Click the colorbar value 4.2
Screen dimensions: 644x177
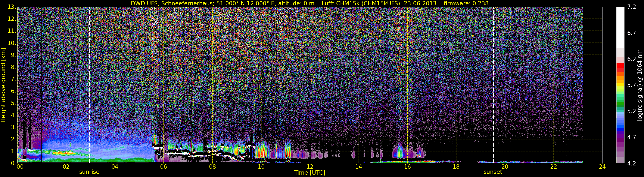[632, 163]
